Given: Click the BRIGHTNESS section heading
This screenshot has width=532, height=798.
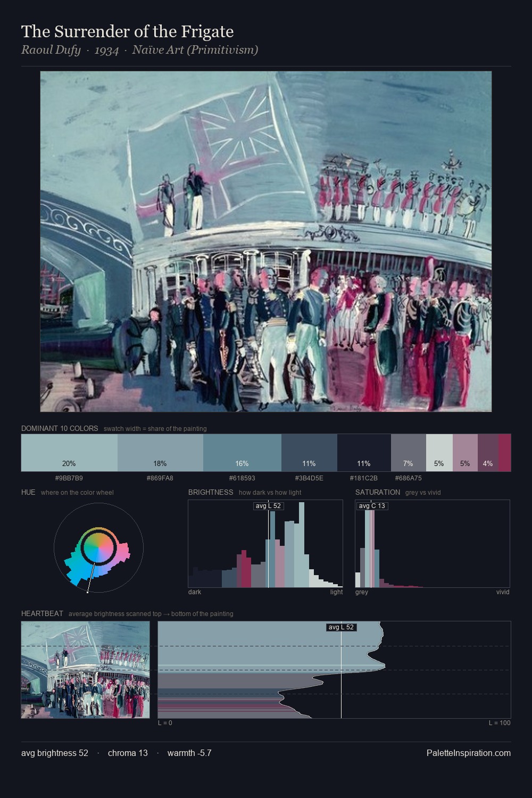Looking at the screenshot, I should (x=211, y=492).
